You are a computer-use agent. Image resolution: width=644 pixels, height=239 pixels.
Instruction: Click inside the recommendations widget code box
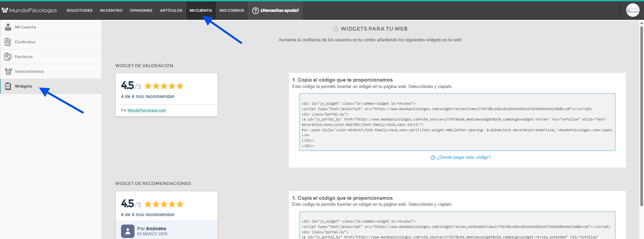(x=457, y=228)
